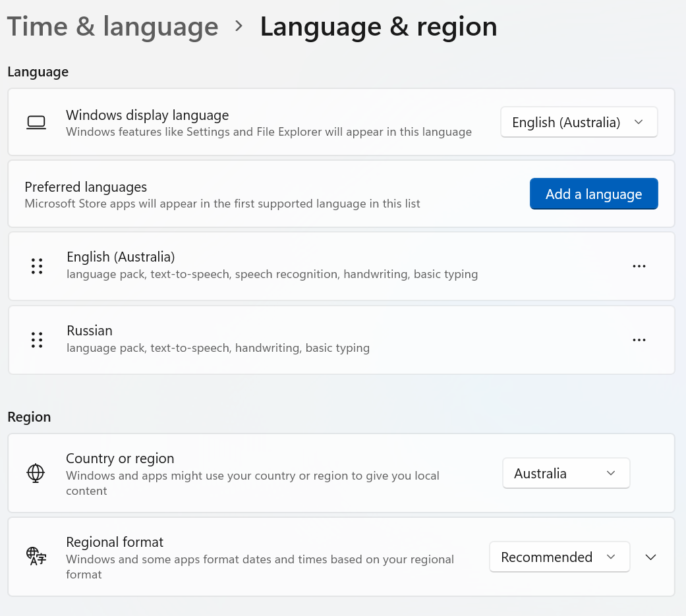This screenshot has width=686, height=616.
Task: Click the Add a language button
Action: [x=594, y=194]
